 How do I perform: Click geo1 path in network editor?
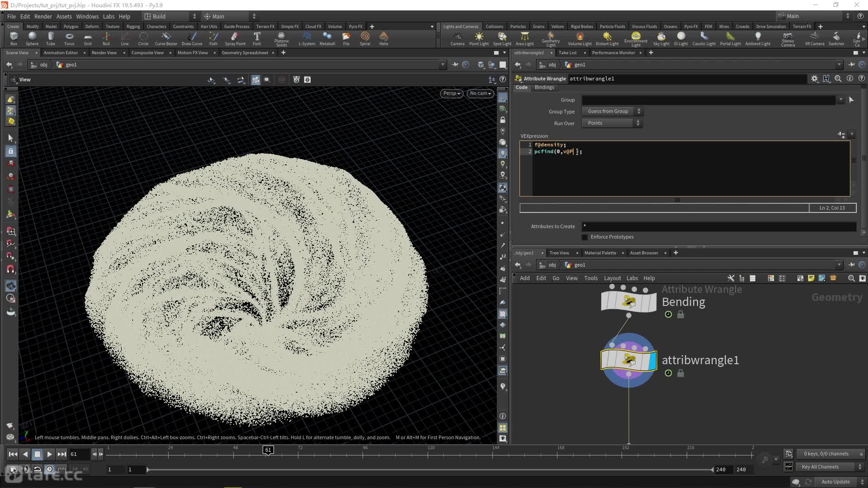tap(575, 265)
